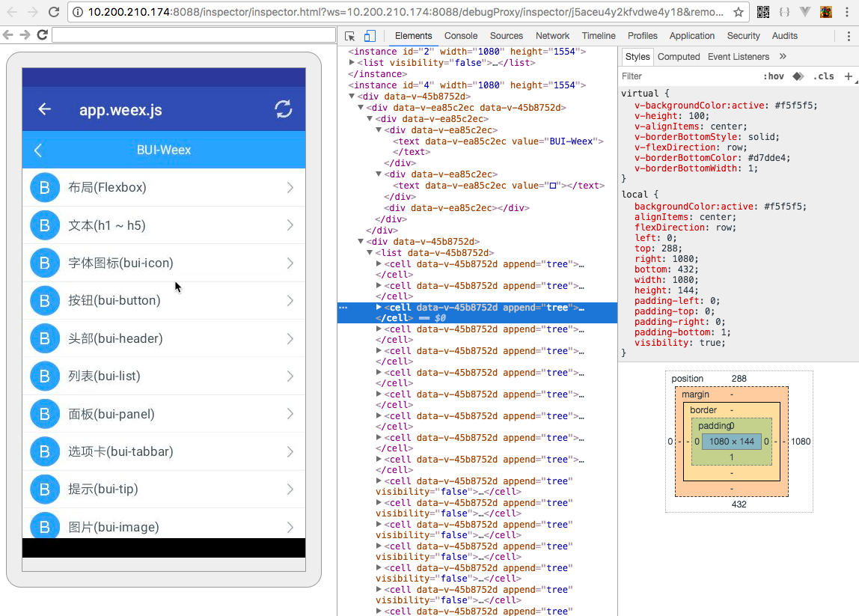859x616 pixels.
Task: Bookmark this page with the star icon
Action: [738, 12]
